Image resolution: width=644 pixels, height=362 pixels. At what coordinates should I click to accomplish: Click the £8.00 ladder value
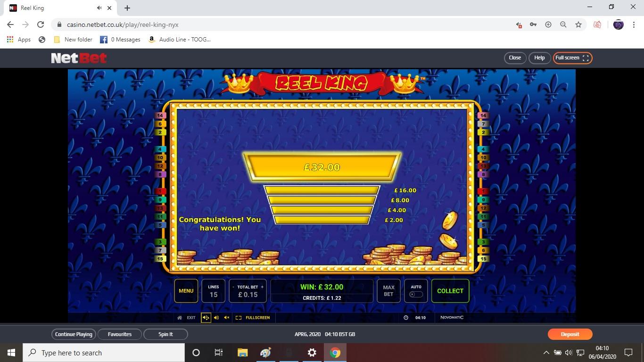click(400, 200)
